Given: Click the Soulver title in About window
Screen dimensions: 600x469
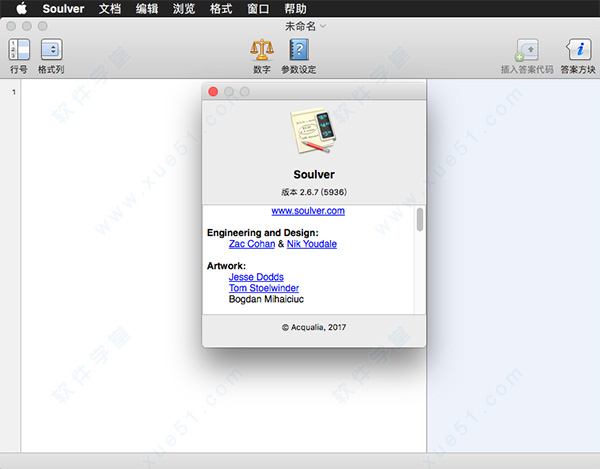Looking at the screenshot, I should [314, 174].
